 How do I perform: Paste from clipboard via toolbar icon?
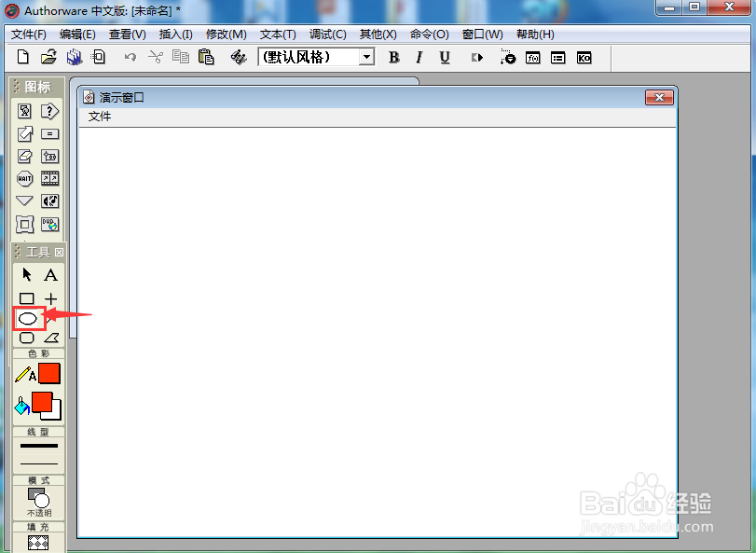pyautogui.click(x=206, y=58)
